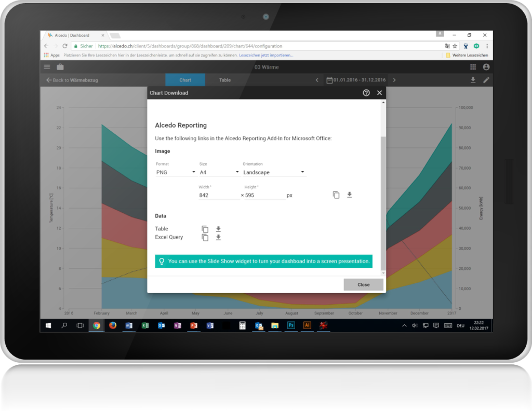
Task: Open the Apps shortcut in bookmarks bar
Action: tap(51, 55)
